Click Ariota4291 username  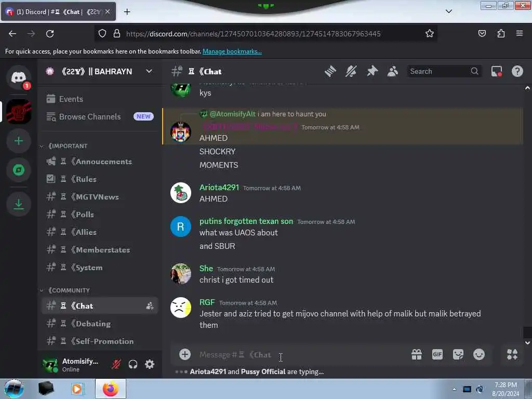pos(219,187)
